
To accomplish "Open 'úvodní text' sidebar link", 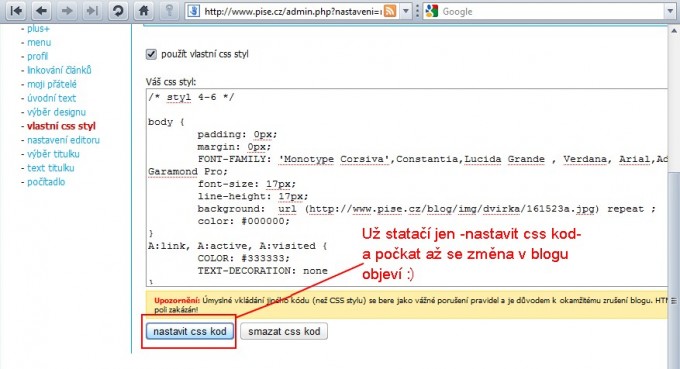I will tap(51, 98).
